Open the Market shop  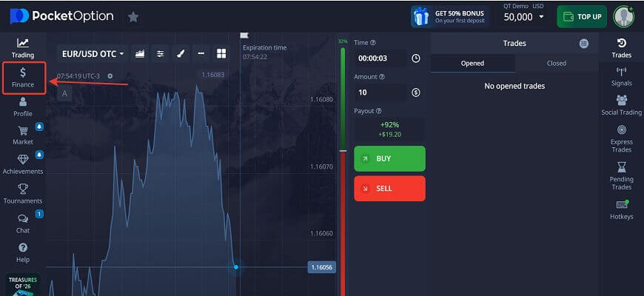point(23,135)
